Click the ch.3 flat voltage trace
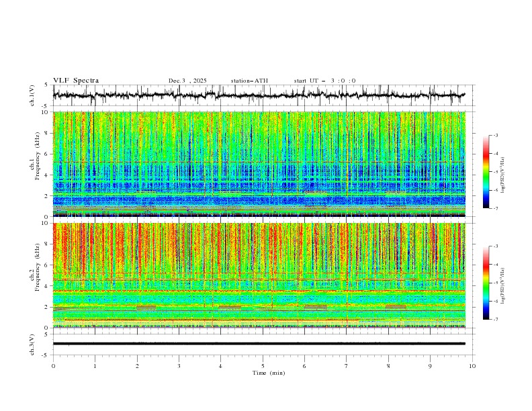Viewport: 532px width, 411px height. pos(259,344)
